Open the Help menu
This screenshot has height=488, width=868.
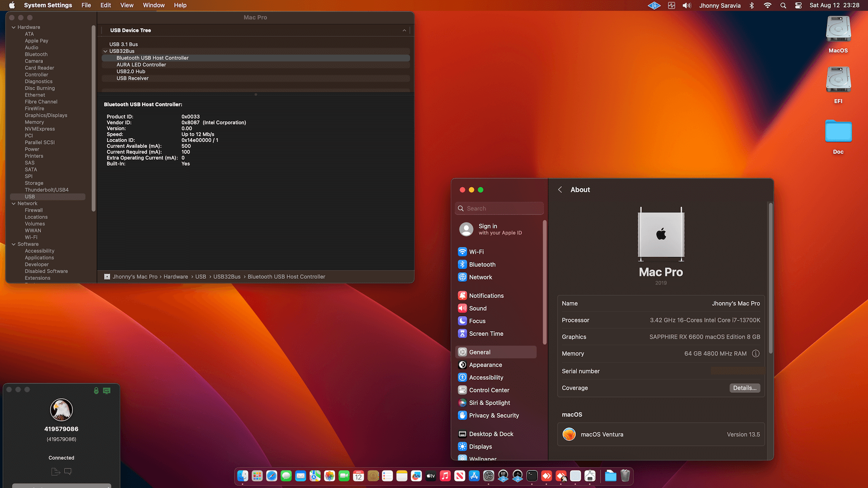(180, 5)
